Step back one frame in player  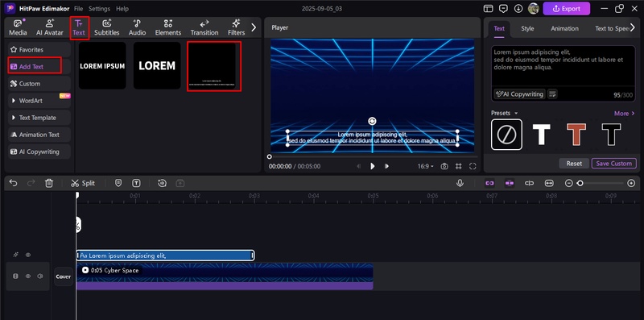[358, 166]
